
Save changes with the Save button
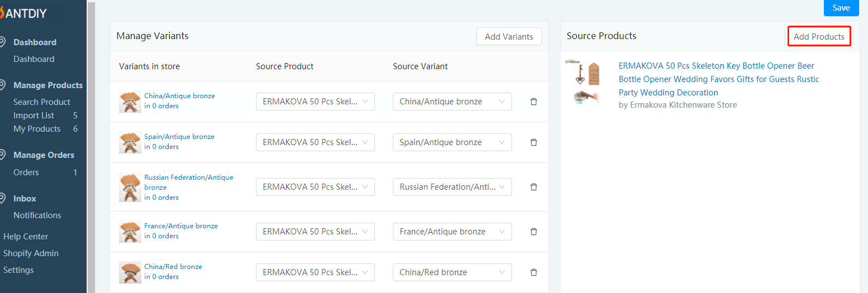coord(841,8)
